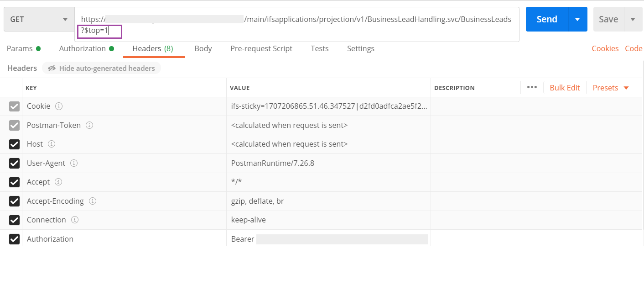Click the info icon next to Accept-Encoding
The image size is (644, 296).
pyautogui.click(x=93, y=201)
